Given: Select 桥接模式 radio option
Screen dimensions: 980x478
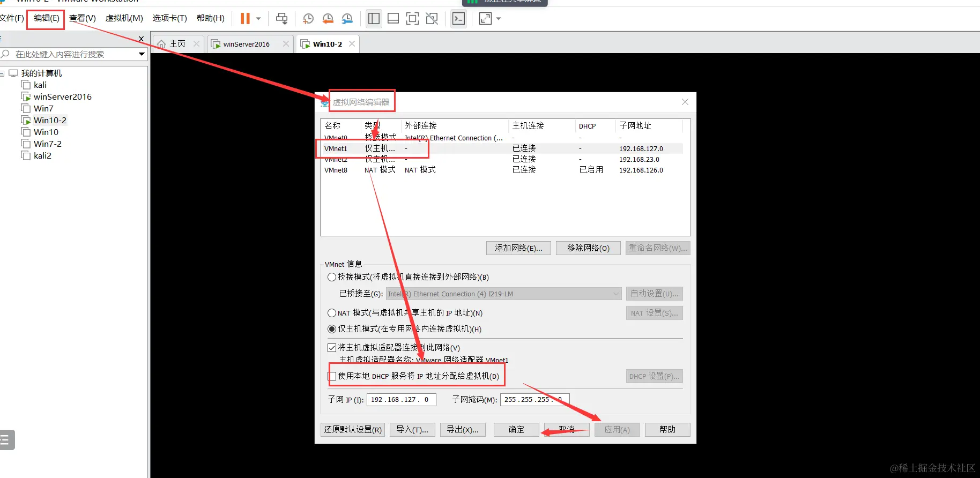Looking at the screenshot, I should pyautogui.click(x=332, y=277).
